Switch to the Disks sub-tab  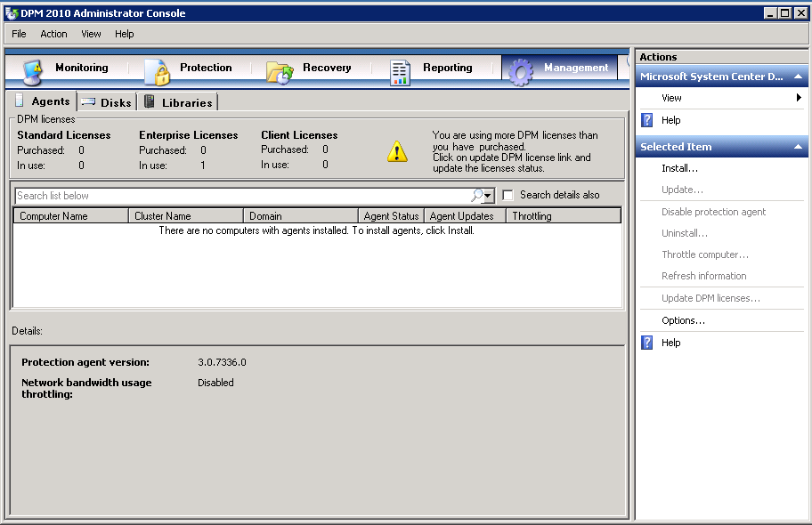point(107,102)
